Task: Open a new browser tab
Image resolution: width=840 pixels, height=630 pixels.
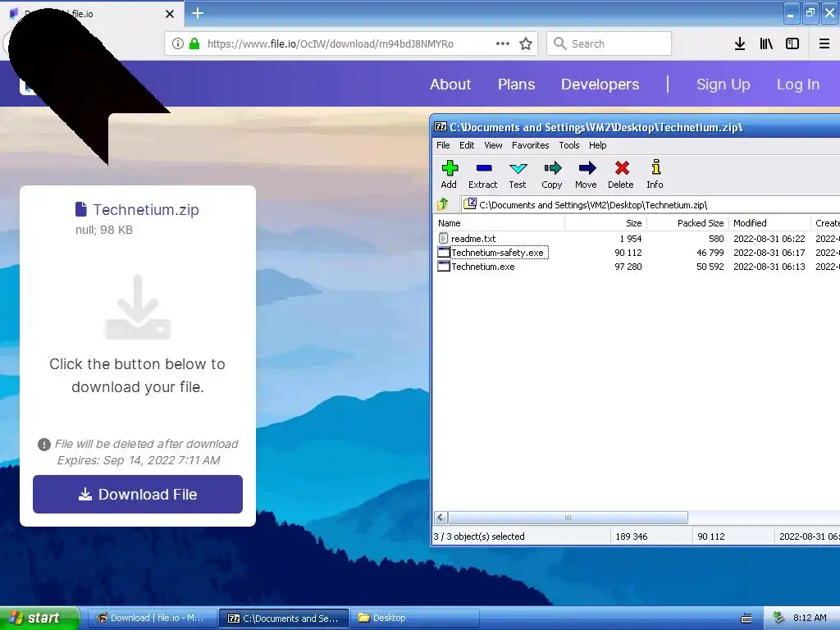Action: pyautogui.click(x=198, y=13)
